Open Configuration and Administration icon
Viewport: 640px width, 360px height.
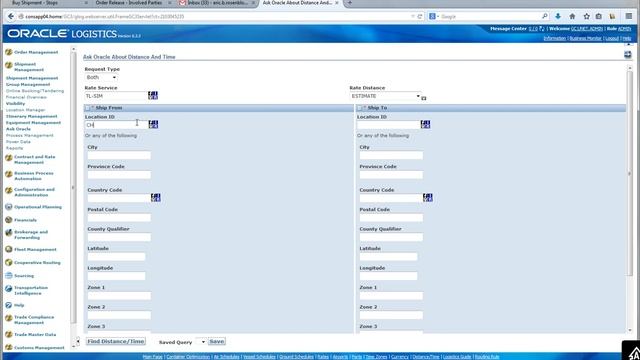coord(9,191)
